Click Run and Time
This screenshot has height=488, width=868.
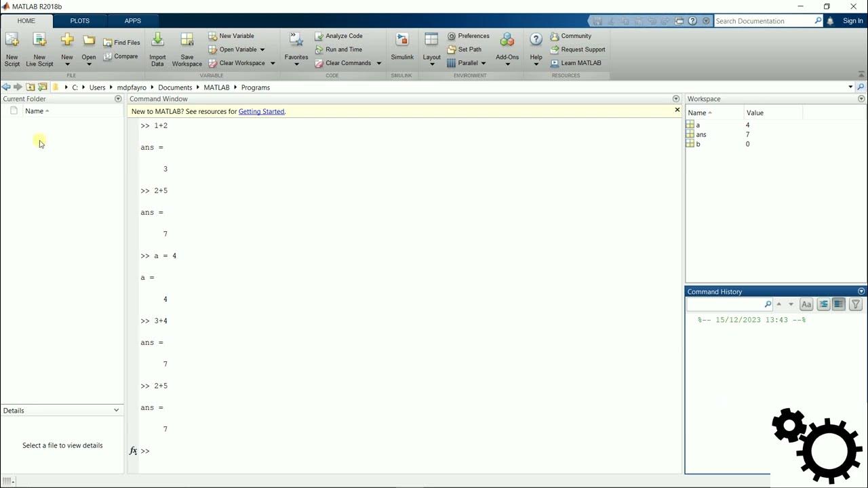[338, 49]
